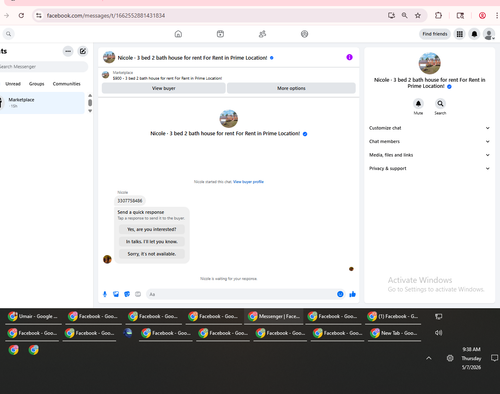Click the Search Messenger field

click(43, 67)
